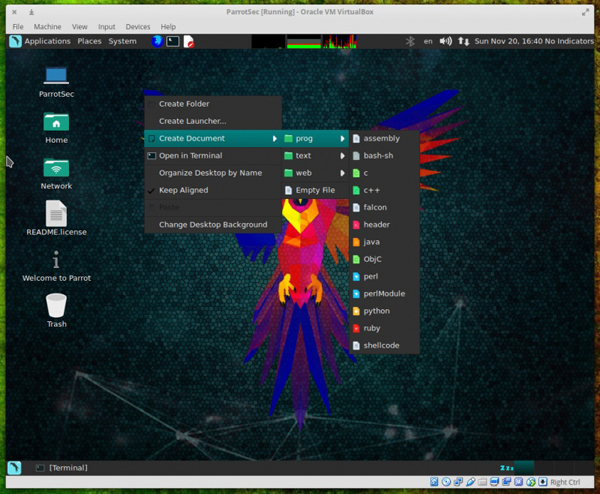This screenshot has height=494, width=600.
Task: Create a new c++ document
Action: 385,190
